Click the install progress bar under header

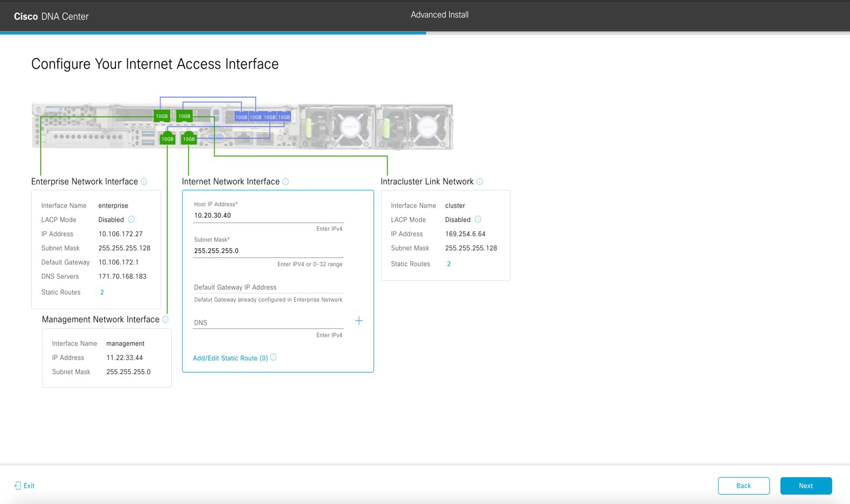[x=213, y=33]
